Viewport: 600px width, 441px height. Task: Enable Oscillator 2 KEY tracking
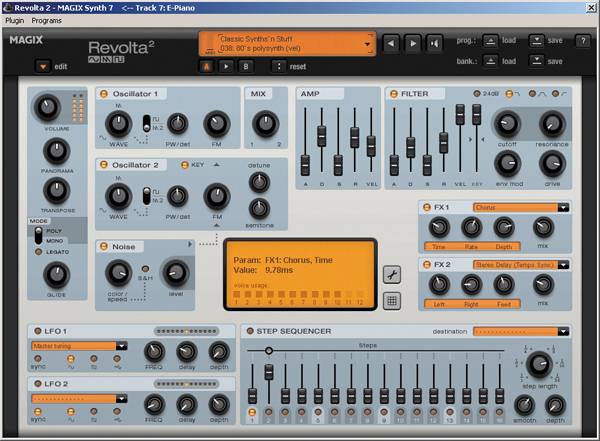[x=185, y=165]
